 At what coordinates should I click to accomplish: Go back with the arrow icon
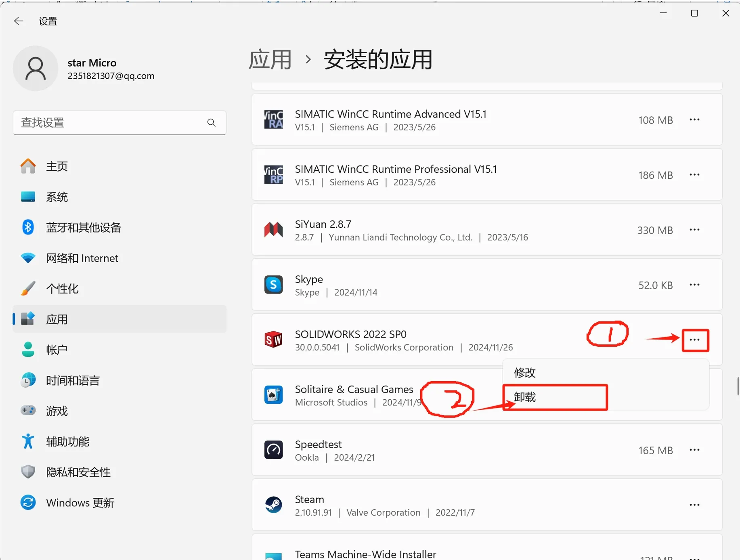tap(19, 21)
